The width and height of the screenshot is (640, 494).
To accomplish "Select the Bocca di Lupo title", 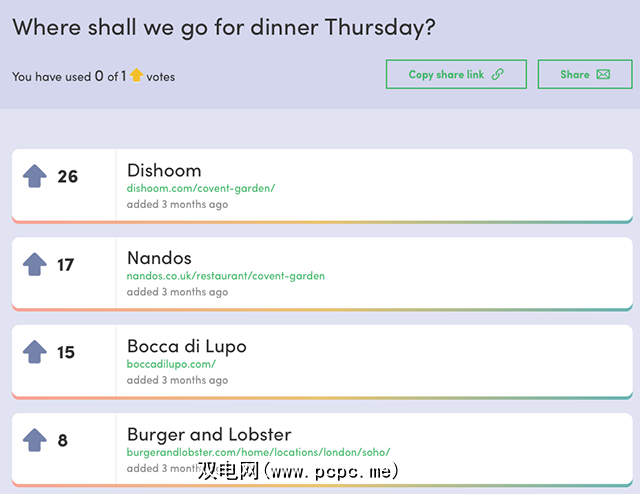I will tap(186, 346).
